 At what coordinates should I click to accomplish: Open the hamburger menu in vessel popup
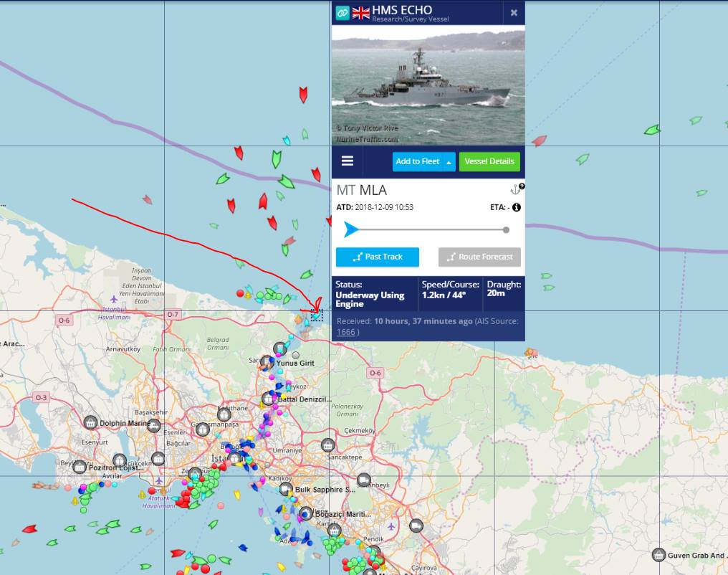click(x=348, y=161)
